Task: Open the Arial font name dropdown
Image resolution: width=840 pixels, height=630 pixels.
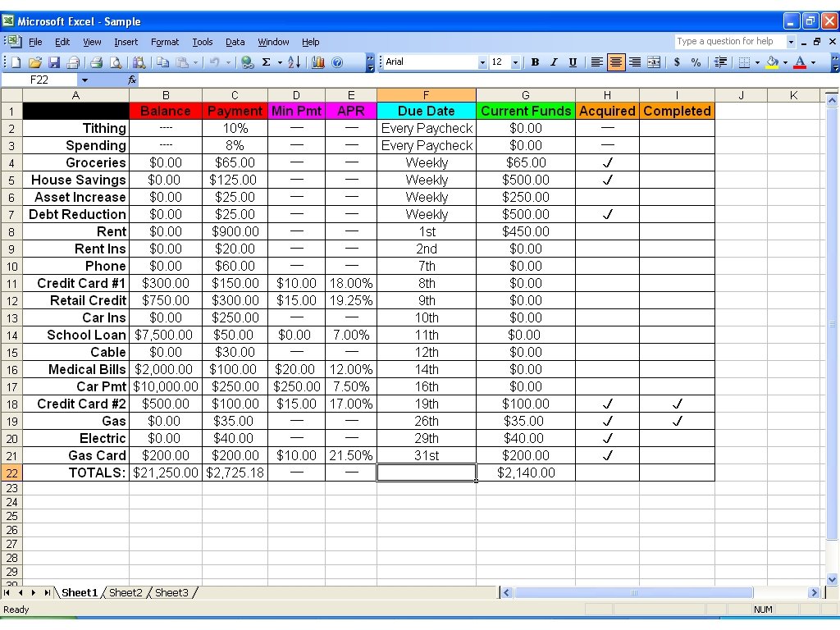Action: point(482,62)
